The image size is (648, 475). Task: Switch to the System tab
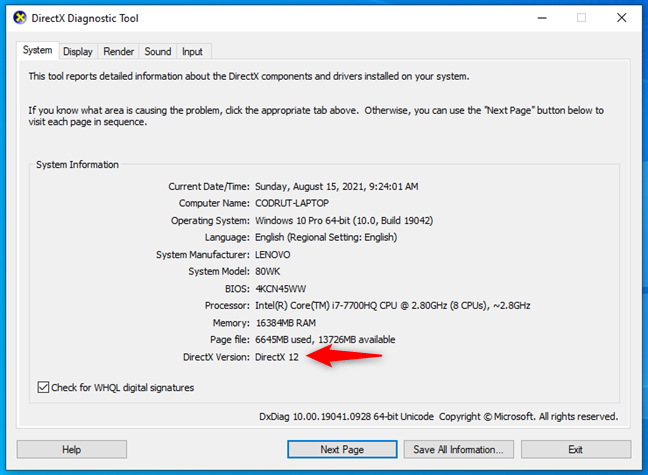pyautogui.click(x=38, y=50)
